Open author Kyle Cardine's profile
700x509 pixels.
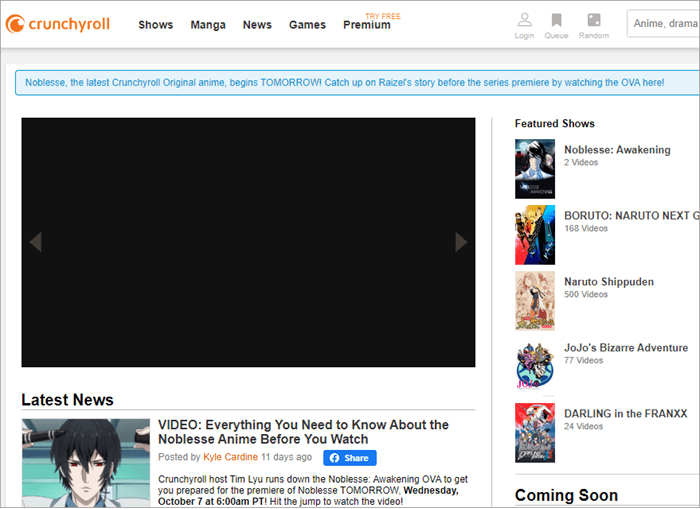coord(230,457)
